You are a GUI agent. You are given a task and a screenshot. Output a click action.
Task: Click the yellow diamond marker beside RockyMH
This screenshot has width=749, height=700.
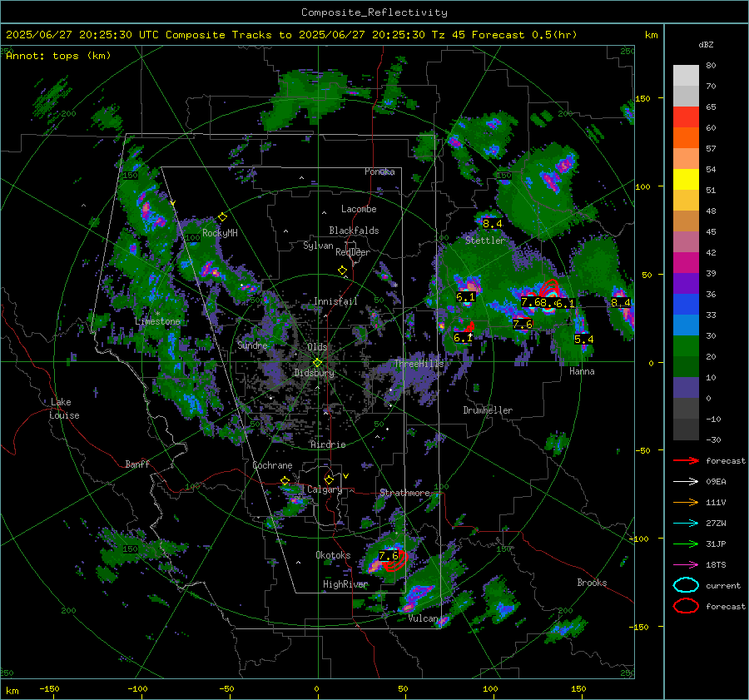click(222, 217)
